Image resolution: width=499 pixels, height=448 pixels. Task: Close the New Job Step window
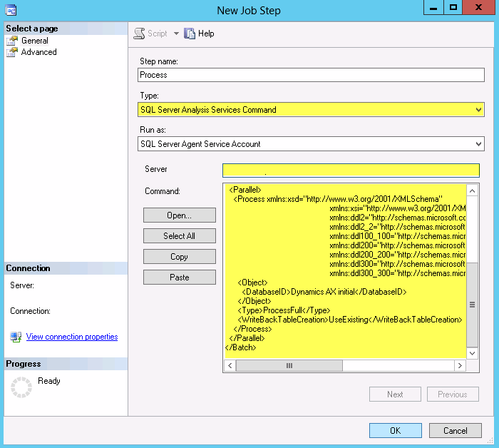478,7
